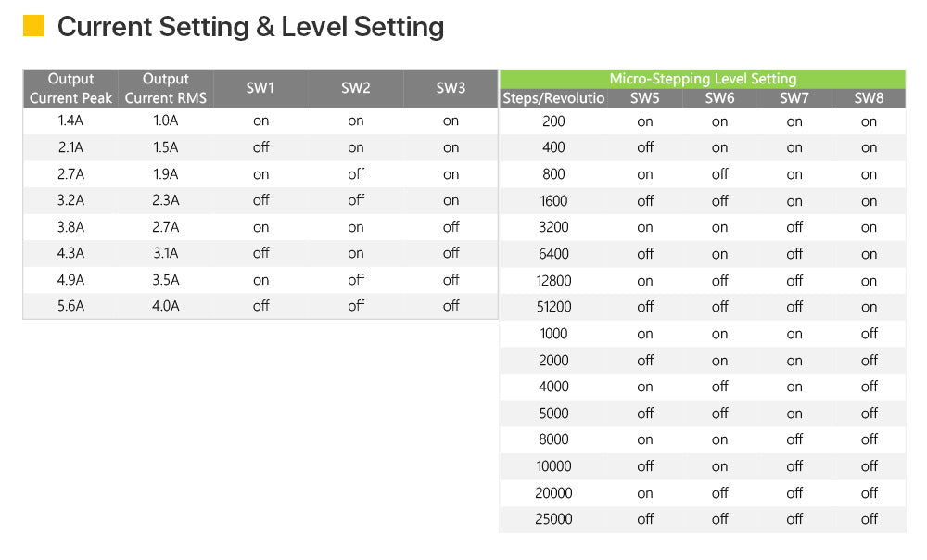Click the SW5 column header
927x560 pixels.
(644, 98)
